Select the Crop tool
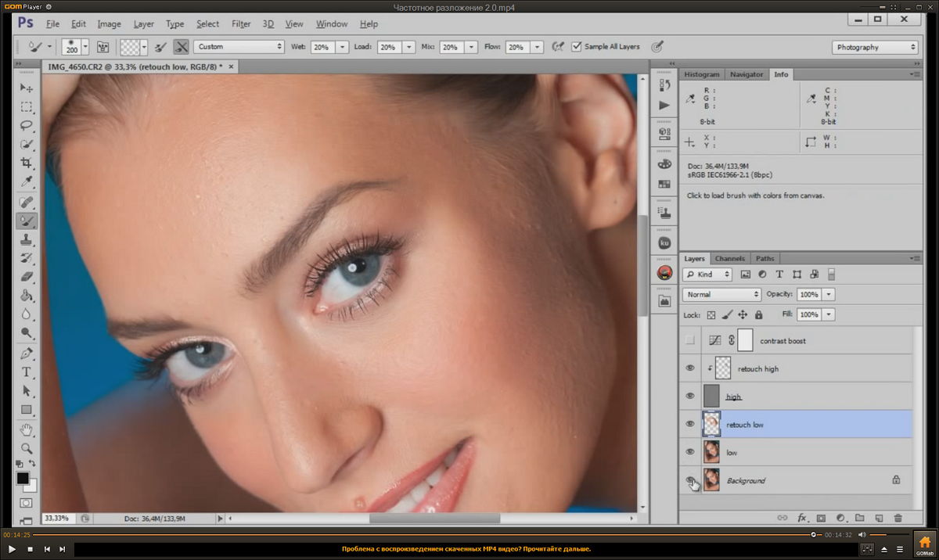The width and height of the screenshot is (939, 560). point(27,163)
